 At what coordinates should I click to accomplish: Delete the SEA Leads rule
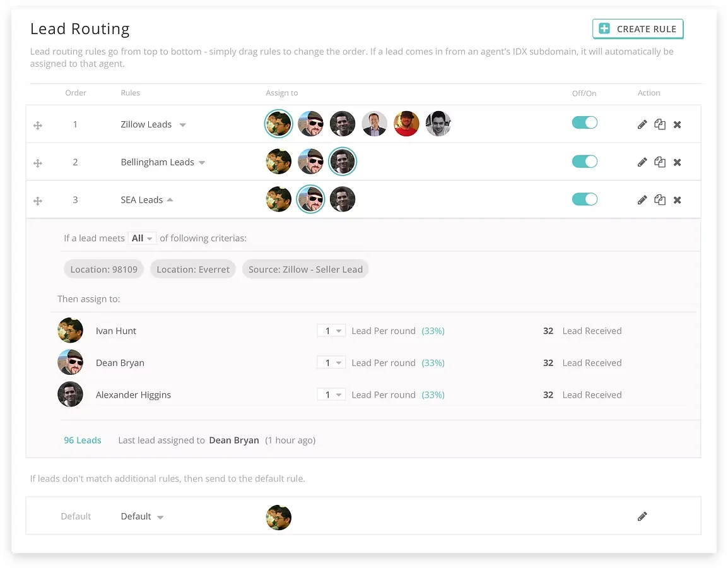[678, 199]
